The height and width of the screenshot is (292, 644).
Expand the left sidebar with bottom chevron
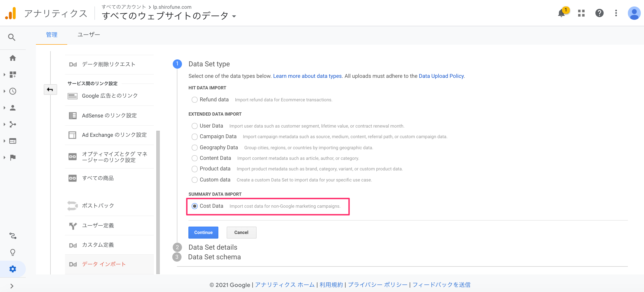[x=12, y=286]
